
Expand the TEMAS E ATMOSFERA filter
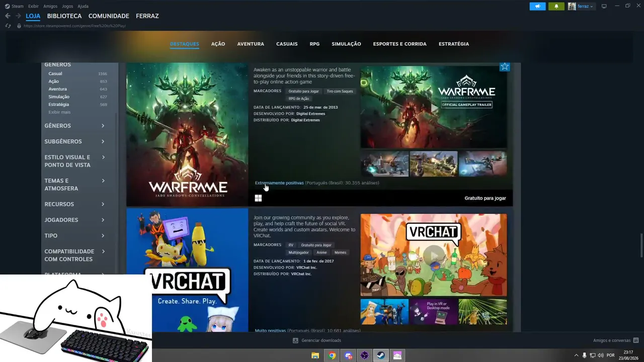click(74, 185)
